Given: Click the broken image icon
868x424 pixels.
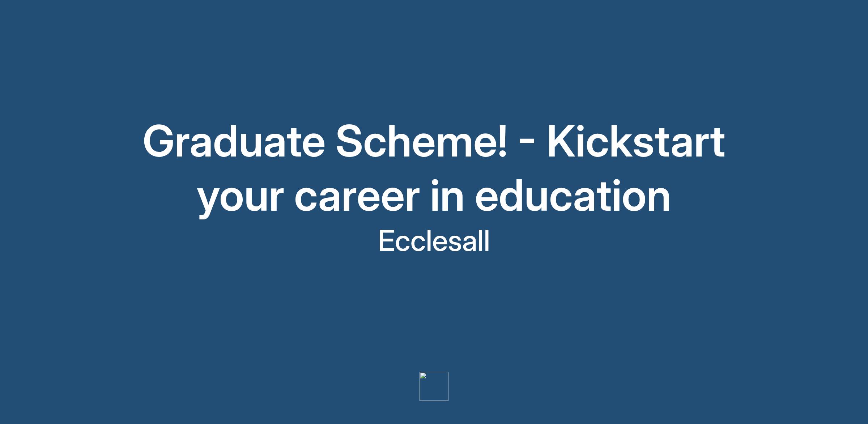Looking at the screenshot, I should (x=423, y=376).
